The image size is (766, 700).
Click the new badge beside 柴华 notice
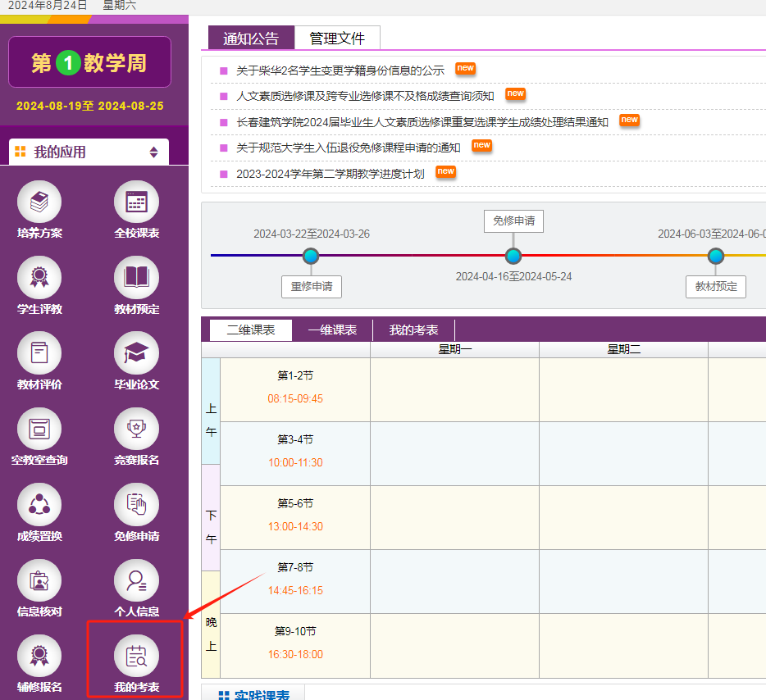pos(466,68)
